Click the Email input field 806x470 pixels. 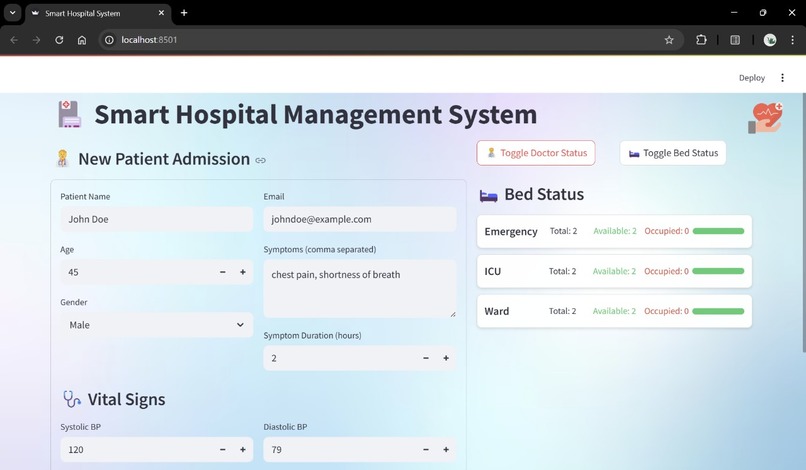coord(360,219)
